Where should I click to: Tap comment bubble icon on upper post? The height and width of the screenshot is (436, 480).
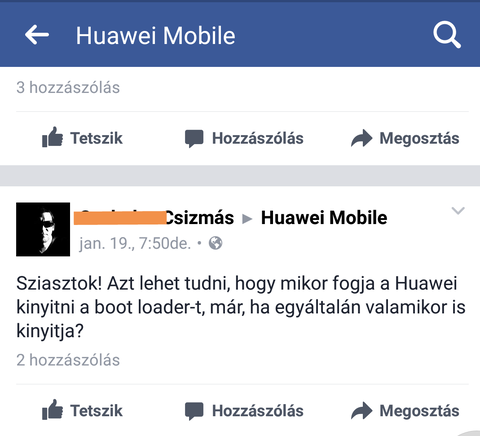click(194, 139)
